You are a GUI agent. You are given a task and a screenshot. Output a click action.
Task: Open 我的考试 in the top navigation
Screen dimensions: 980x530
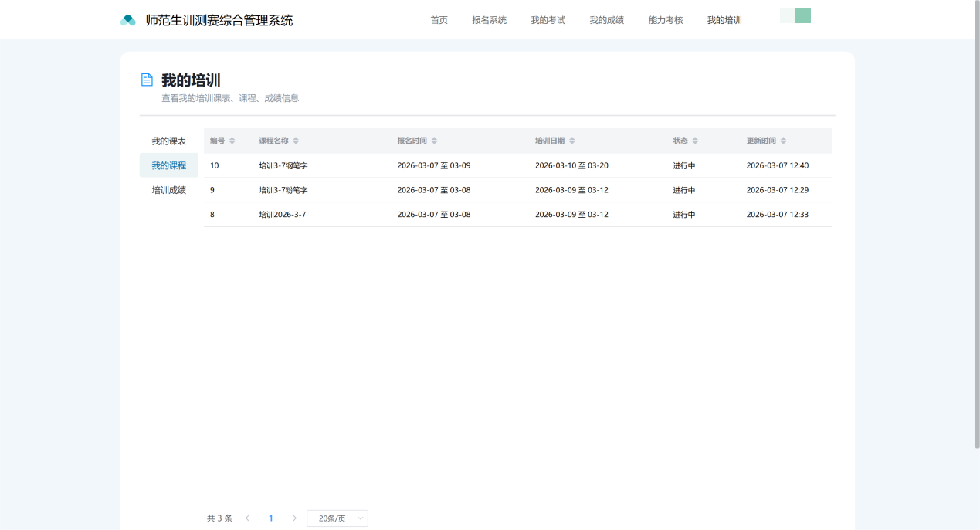click(x=548, y=20)
